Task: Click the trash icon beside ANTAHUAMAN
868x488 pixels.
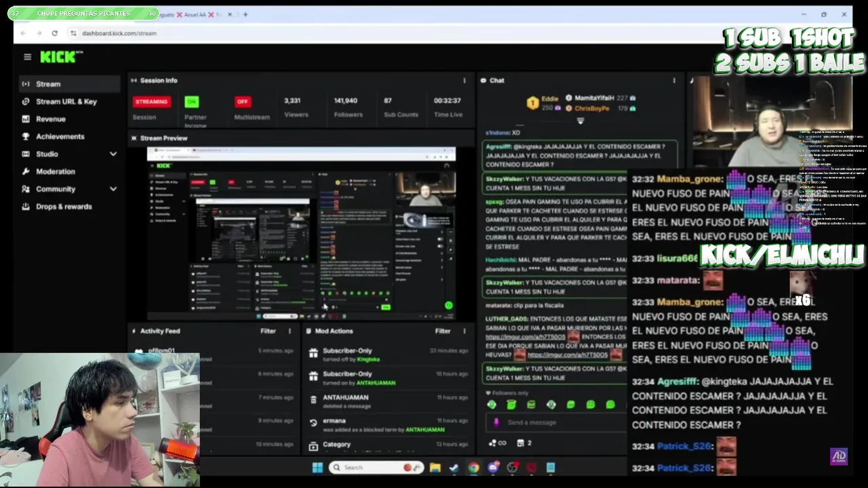Action: coord(313,400)
